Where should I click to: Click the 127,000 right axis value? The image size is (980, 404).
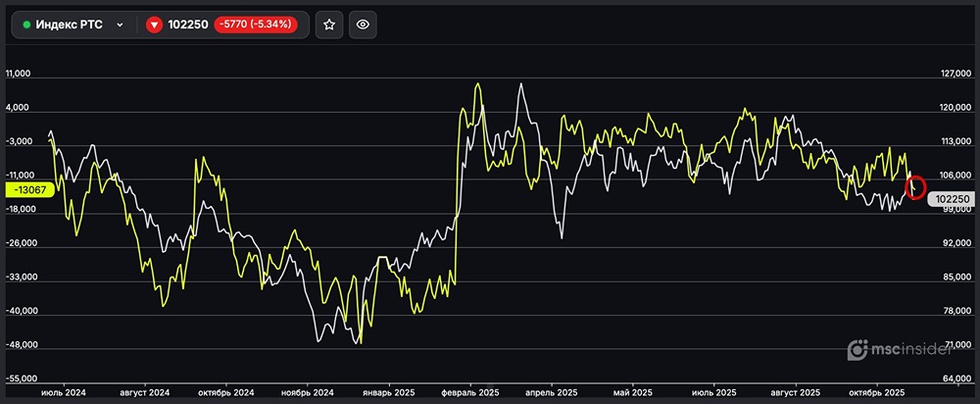click(x=956, y=74)
